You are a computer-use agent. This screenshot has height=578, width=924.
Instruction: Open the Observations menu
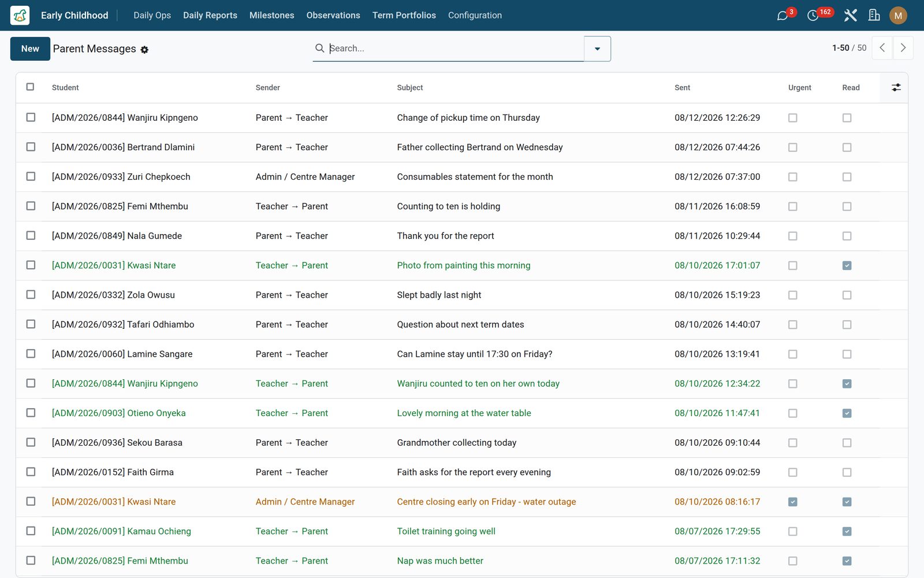(x=333, y=16)
